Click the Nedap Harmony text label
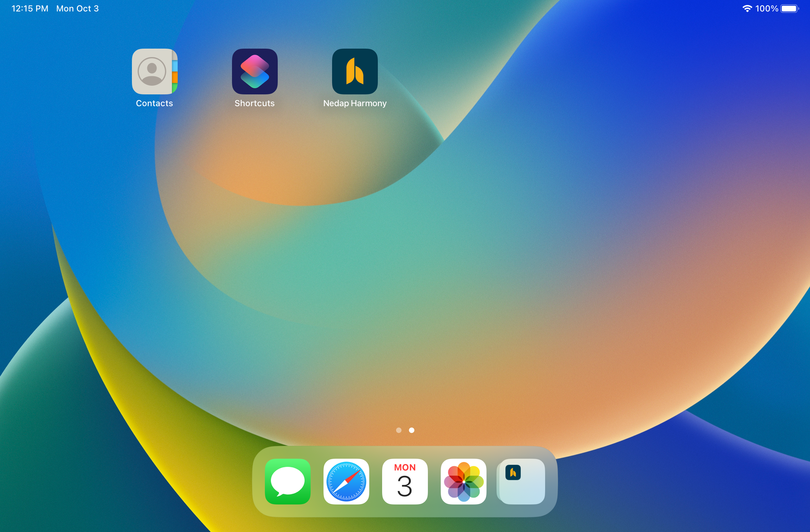 coord(355,103)
